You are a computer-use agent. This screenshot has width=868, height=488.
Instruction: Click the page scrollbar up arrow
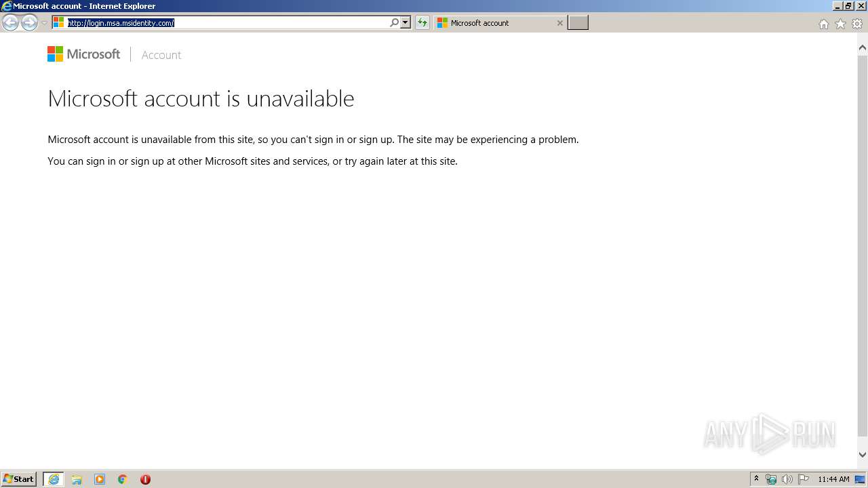[x=863, y=48]
